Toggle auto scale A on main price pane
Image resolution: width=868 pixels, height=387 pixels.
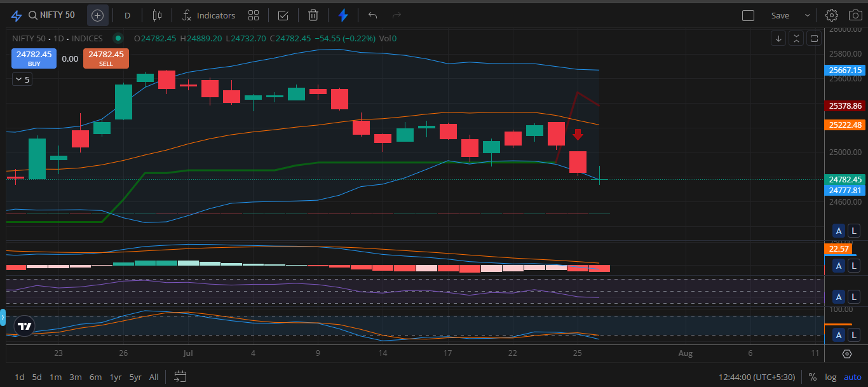tap(839, 231)
